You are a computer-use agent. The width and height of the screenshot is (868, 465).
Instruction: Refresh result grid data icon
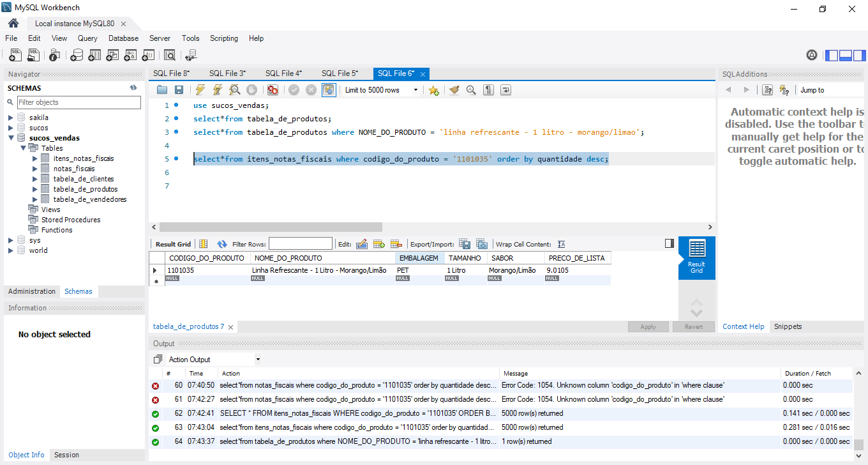point(222,244)
